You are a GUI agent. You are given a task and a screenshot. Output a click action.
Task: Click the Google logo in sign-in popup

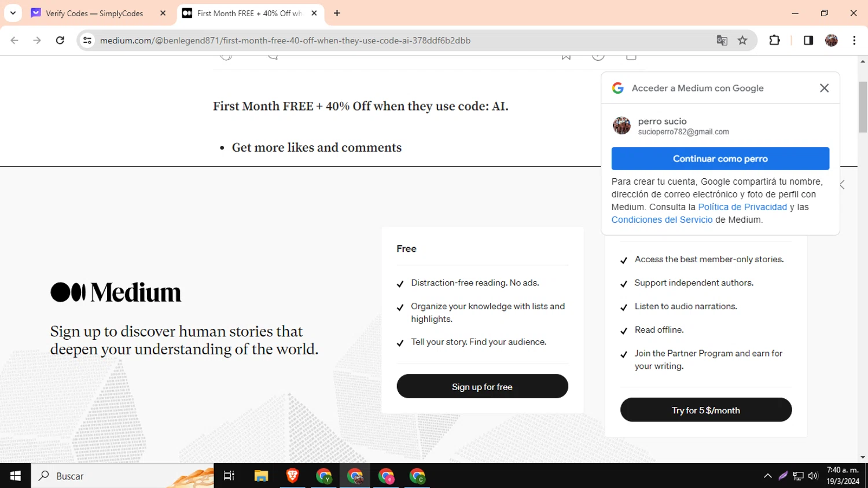618,88
